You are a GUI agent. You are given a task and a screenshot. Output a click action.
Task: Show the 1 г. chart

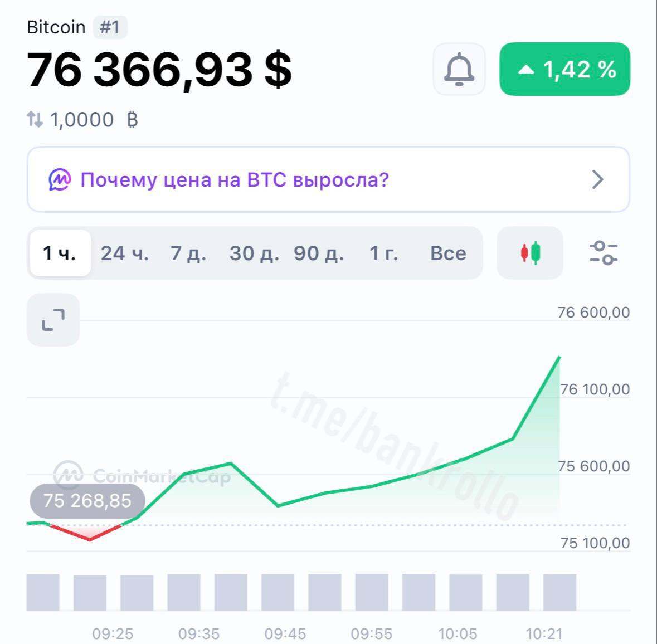click(383, 253)
